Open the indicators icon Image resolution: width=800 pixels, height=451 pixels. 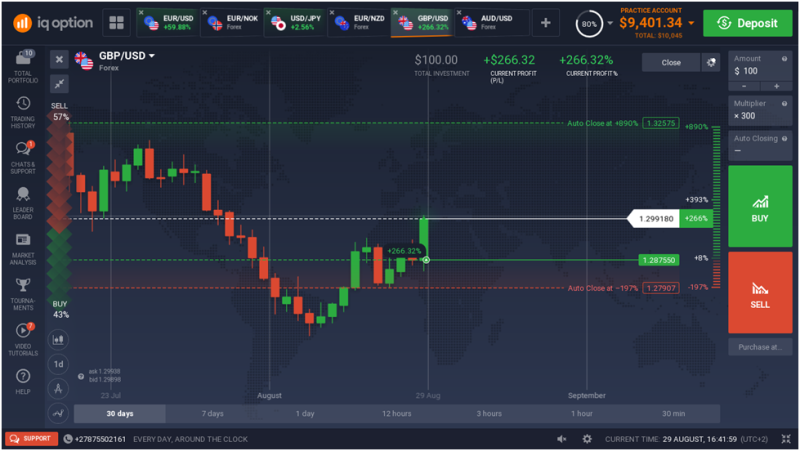[x=58, y=413]
